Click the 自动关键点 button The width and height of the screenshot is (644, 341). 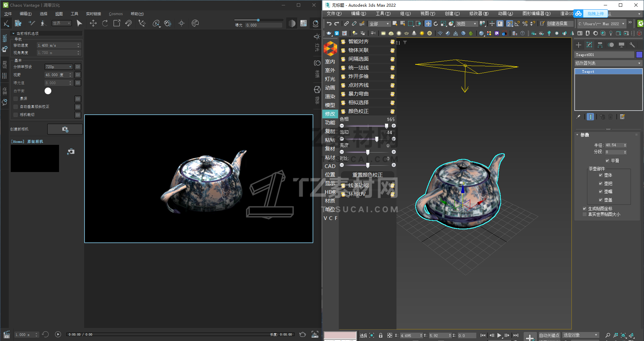[x=549, y=335]
